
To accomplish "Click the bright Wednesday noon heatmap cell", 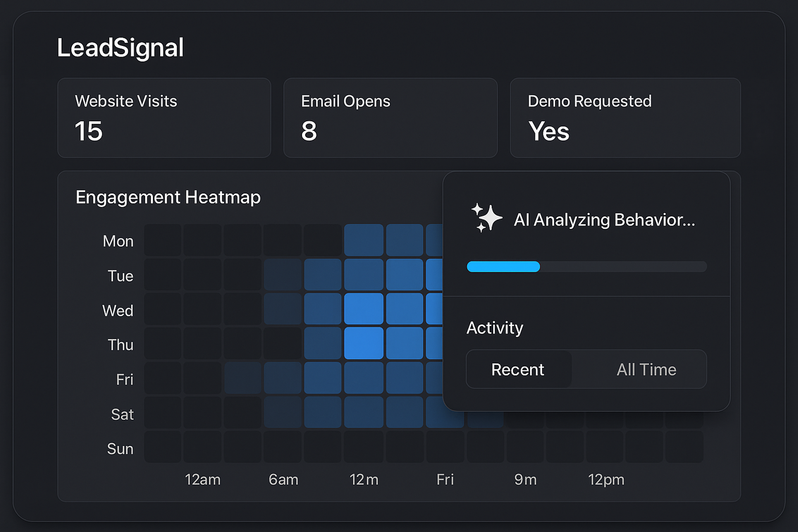I will [363, 309].
